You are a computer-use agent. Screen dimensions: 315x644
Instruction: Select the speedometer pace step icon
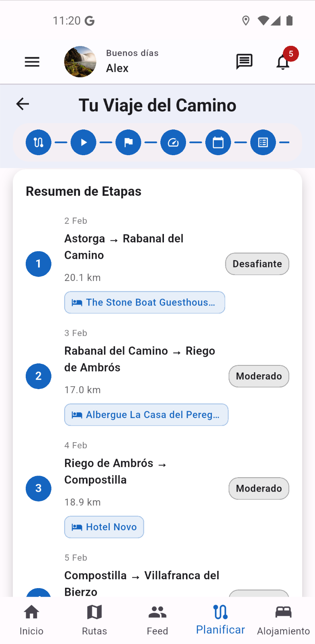tap(173, 142)
